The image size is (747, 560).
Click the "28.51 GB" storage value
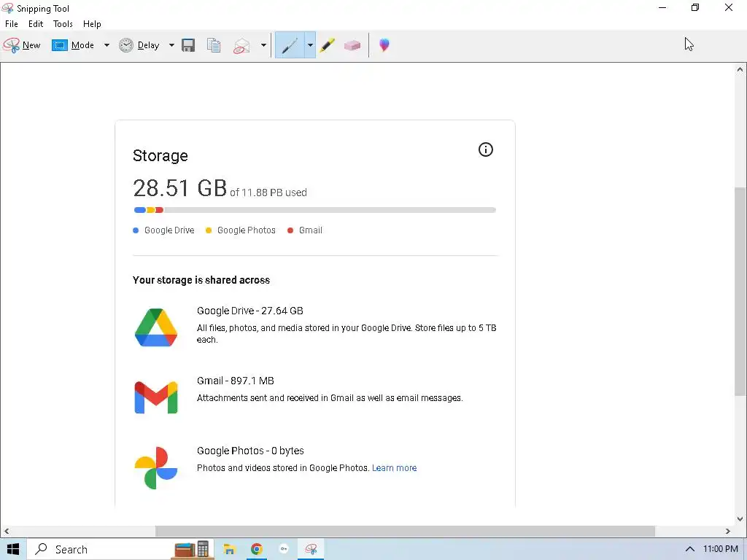point(179,188)
